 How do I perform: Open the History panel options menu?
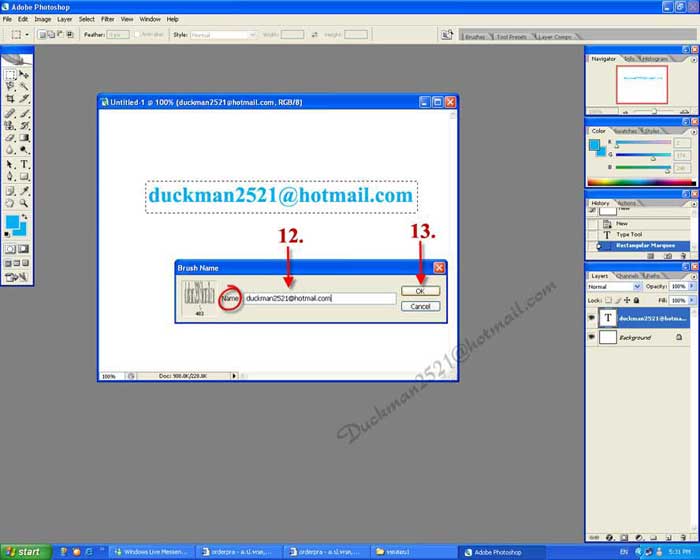coord(693,204)
